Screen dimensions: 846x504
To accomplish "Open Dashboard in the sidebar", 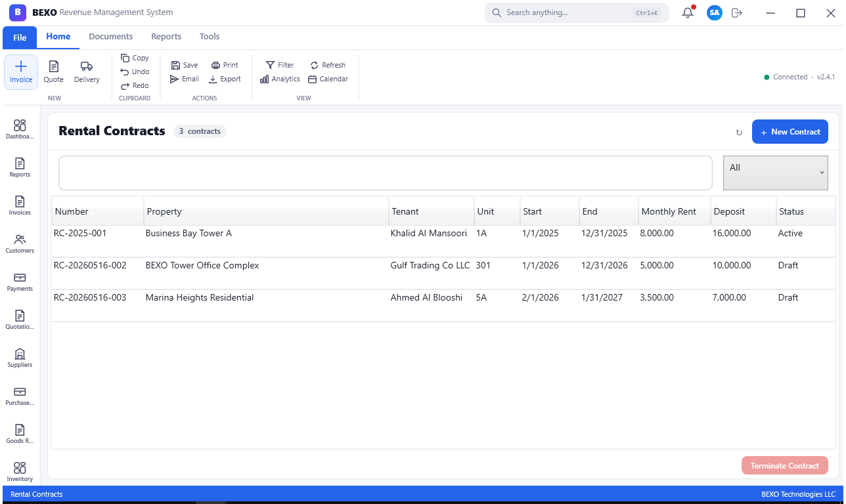I will click(x=20, y=129).
